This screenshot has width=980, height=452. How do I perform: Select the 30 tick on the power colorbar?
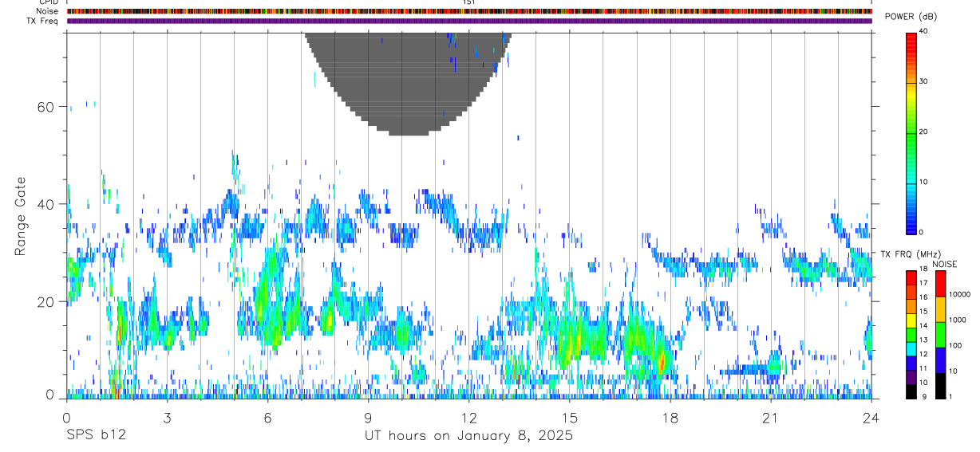pyautogui.click(x=923, y=81)
